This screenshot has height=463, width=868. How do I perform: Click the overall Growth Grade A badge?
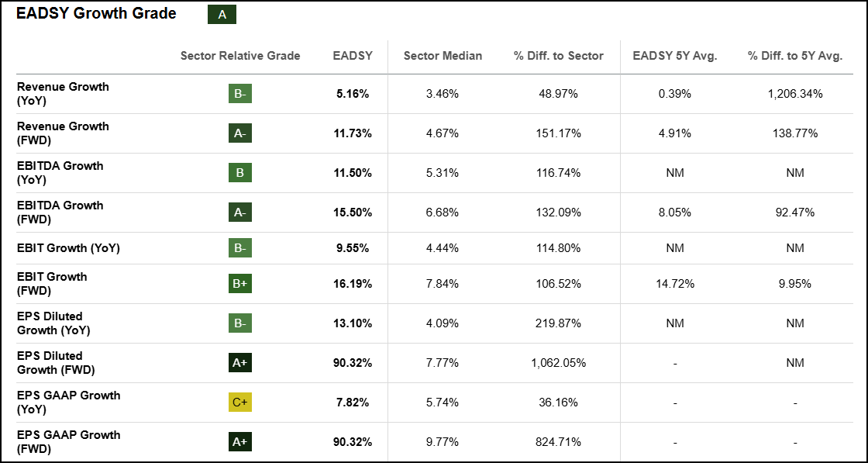222,15
